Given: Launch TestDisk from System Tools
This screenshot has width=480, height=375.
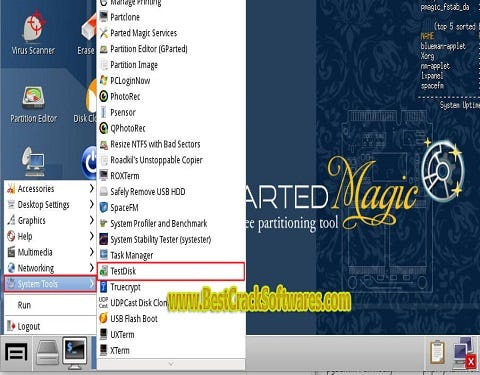Looking at the screenshot, I should pos(171,271).
